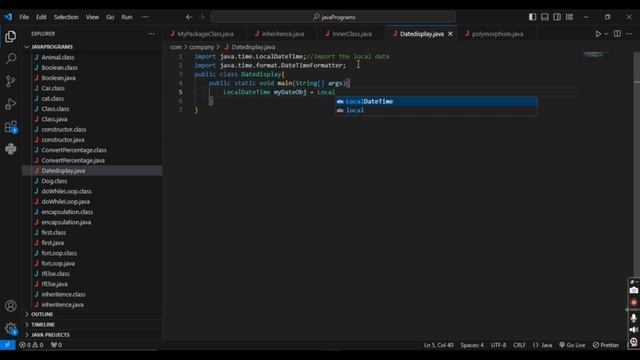The image size is (640, 360).
Task: Open Explorer views and more actions
Action: point(151,34)
